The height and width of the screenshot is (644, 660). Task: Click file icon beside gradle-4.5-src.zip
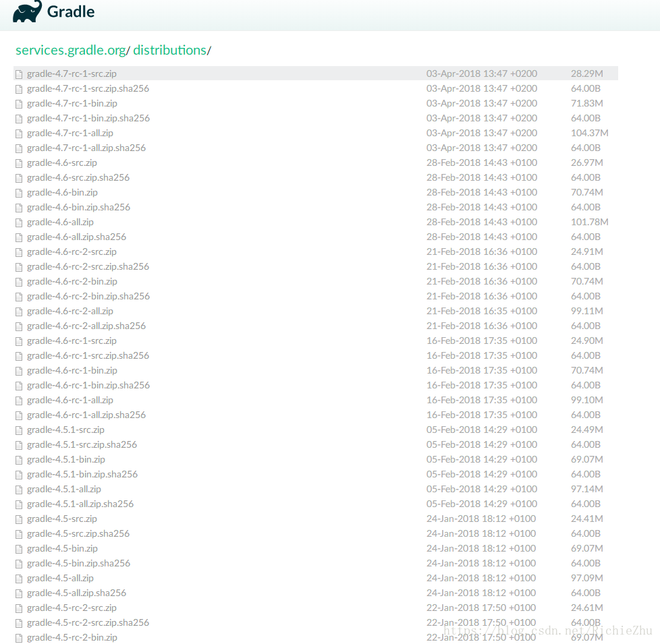click(19, 519)
